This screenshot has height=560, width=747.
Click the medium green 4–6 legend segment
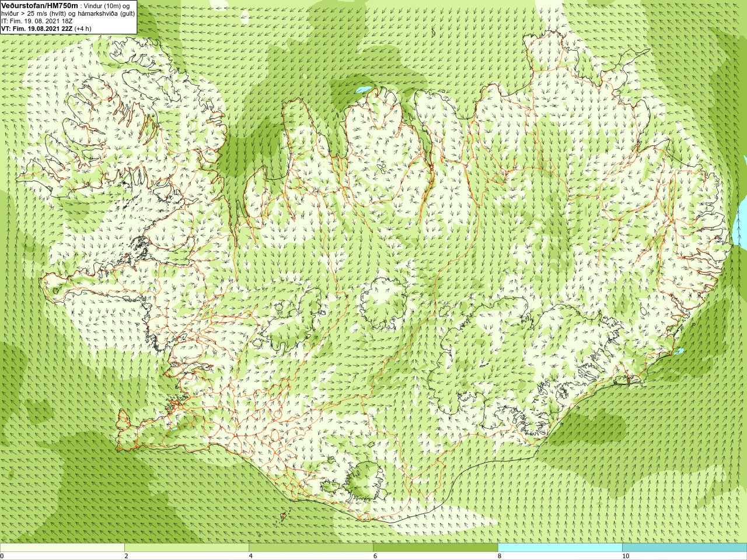pos(311,548)
